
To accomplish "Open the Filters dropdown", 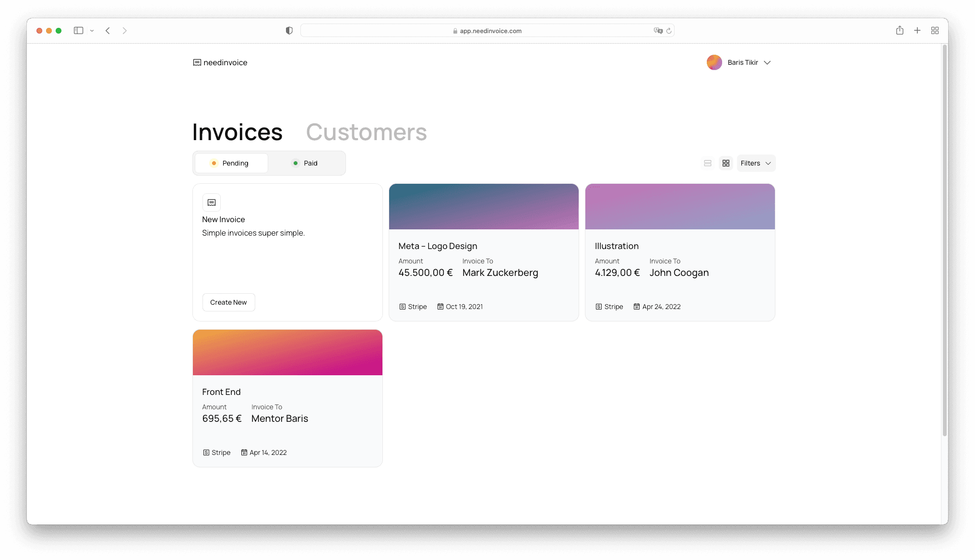I will (x=756, y=163).
